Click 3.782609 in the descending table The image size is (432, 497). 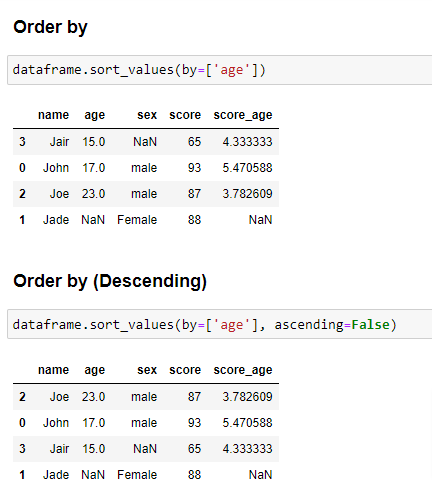pos(247,397)
